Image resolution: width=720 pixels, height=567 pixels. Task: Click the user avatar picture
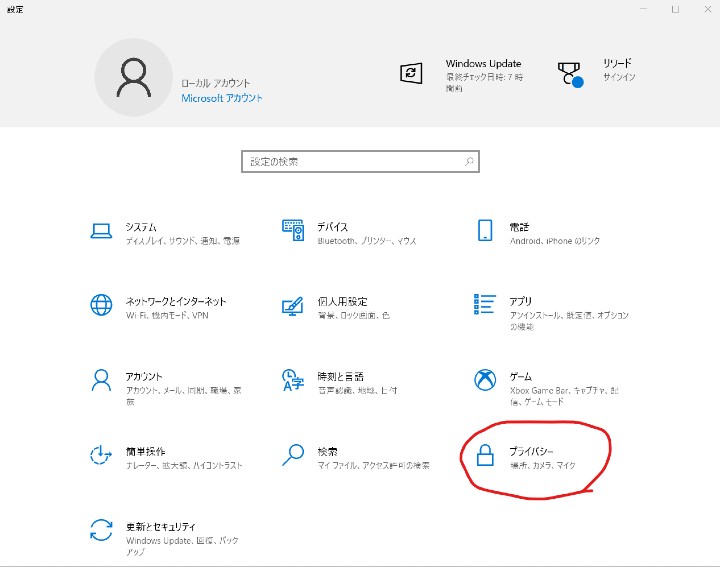[134, 77]
